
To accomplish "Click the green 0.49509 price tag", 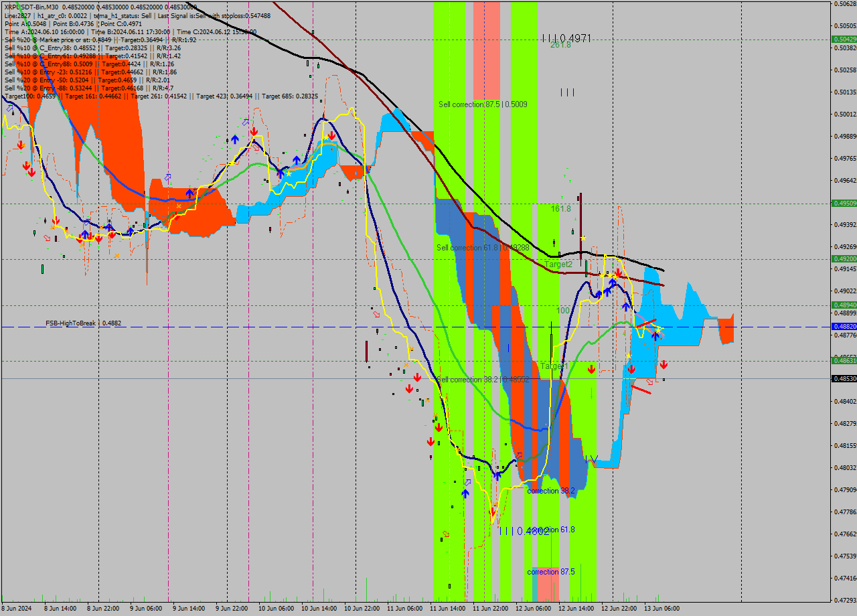I will click(844, 203).
